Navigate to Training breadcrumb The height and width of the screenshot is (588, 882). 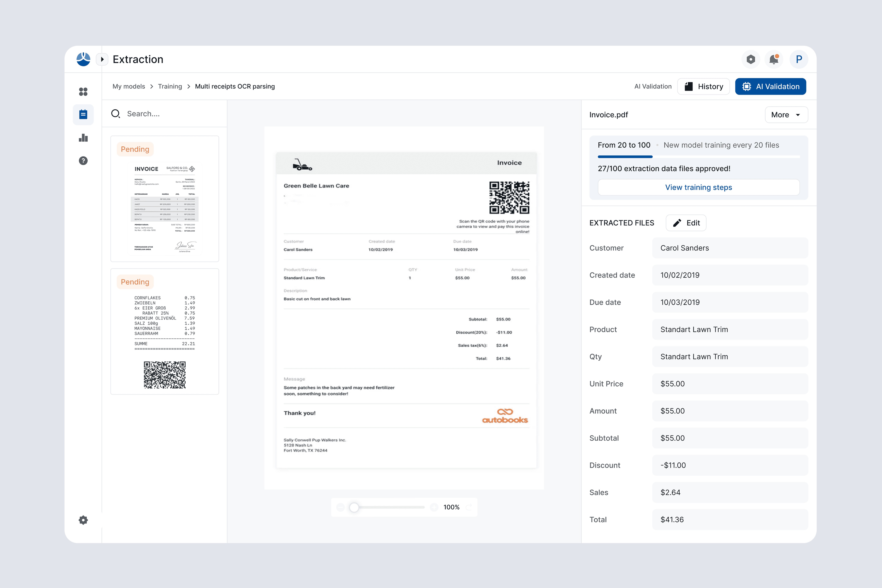click(x=170, y=86)
